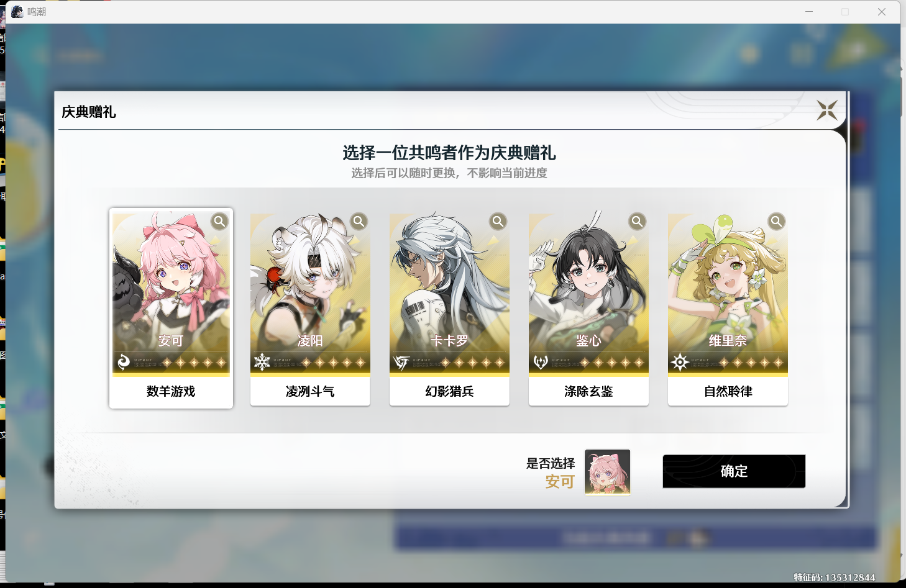
Task: Click 维里奈's spectro element icon
Action: click(680, 361)
